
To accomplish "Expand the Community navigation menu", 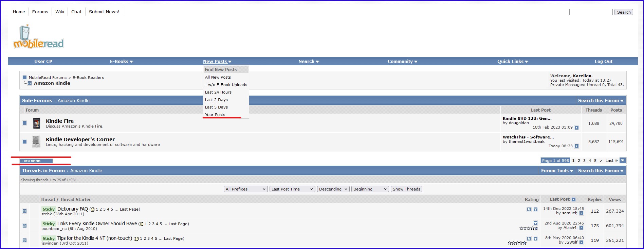I will pyautogui.click(x=402, y=62).
